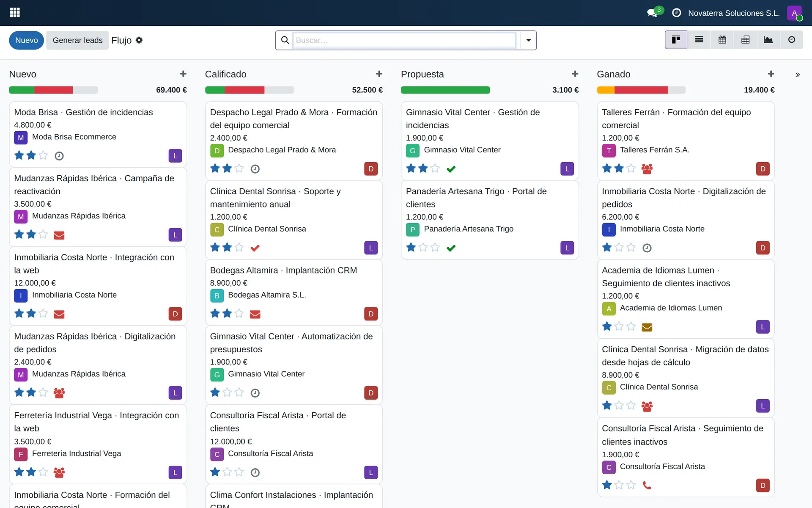Click the Generar leads button

coord(77,40)
